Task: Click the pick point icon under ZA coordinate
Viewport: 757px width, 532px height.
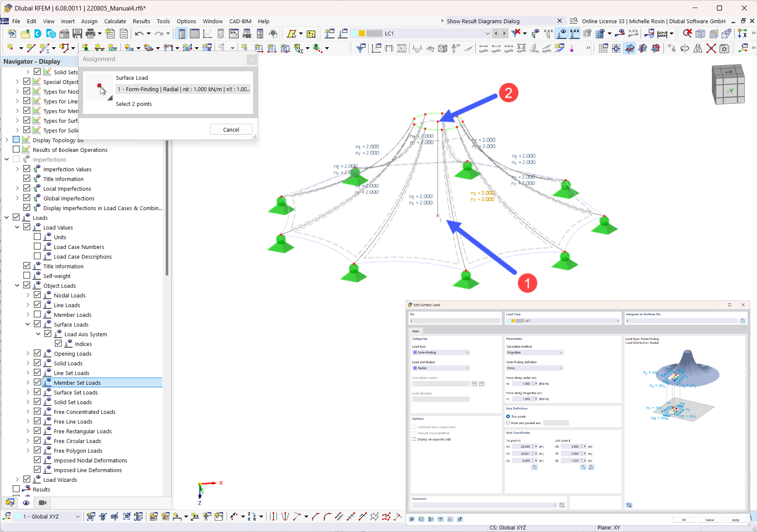Action: 534,467
